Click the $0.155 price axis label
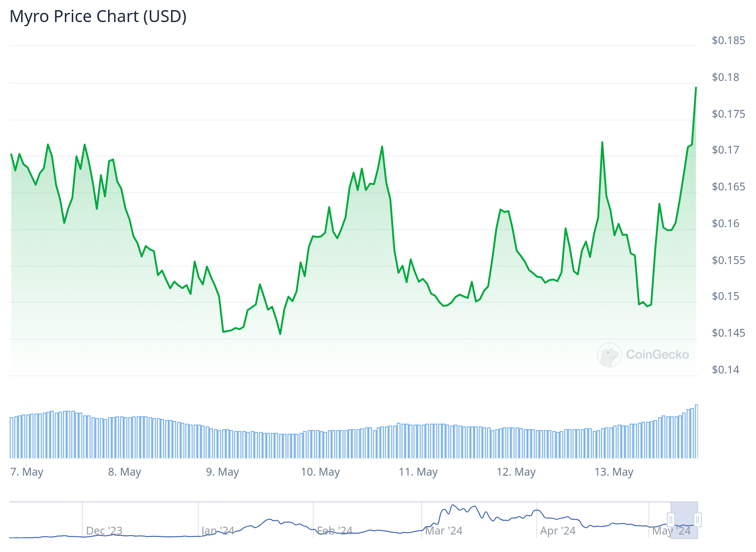This screenshot has width=756, height=552. 728,260
